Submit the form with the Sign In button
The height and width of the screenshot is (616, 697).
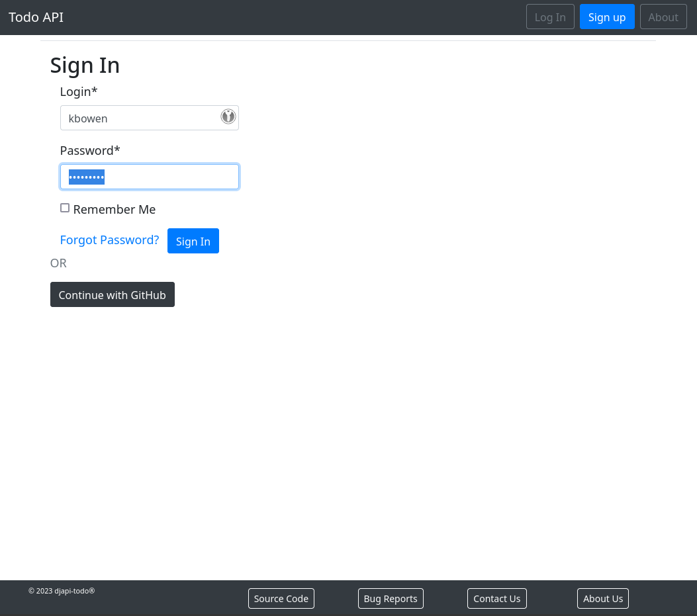pos(193,241)
